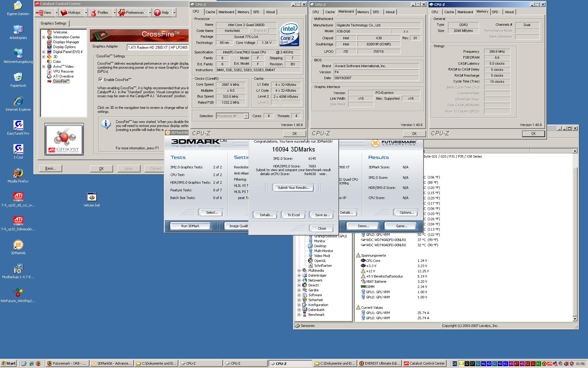This screenshot has height=368, width=588.
Task: Open Memory tab in Mainboard CPU-Z window
Action: tap(363, 12)
